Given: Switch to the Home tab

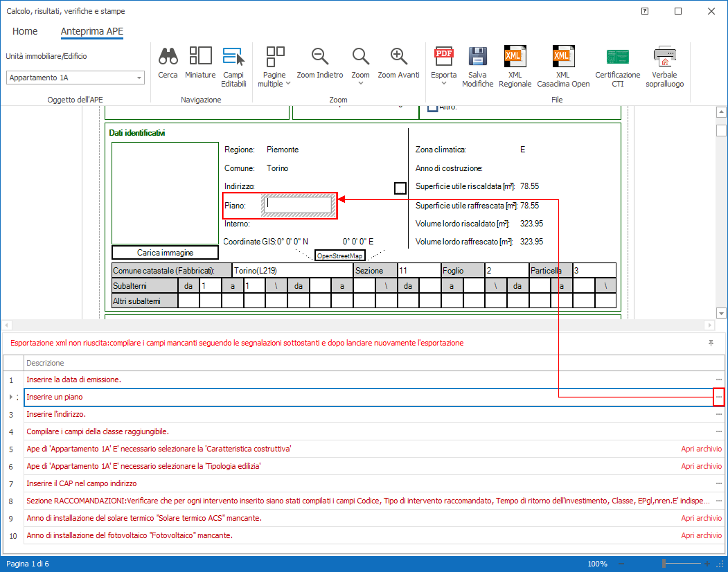Looking at the screenshot, I should [x=25, y=31].
